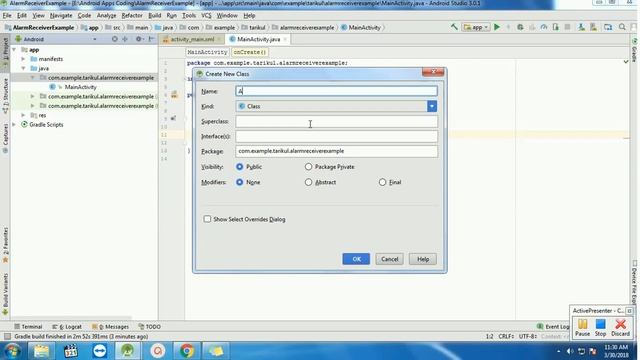Select Public visibility radio button
The width and height of the screenshot is (640, 360).
tap(240, 167)
